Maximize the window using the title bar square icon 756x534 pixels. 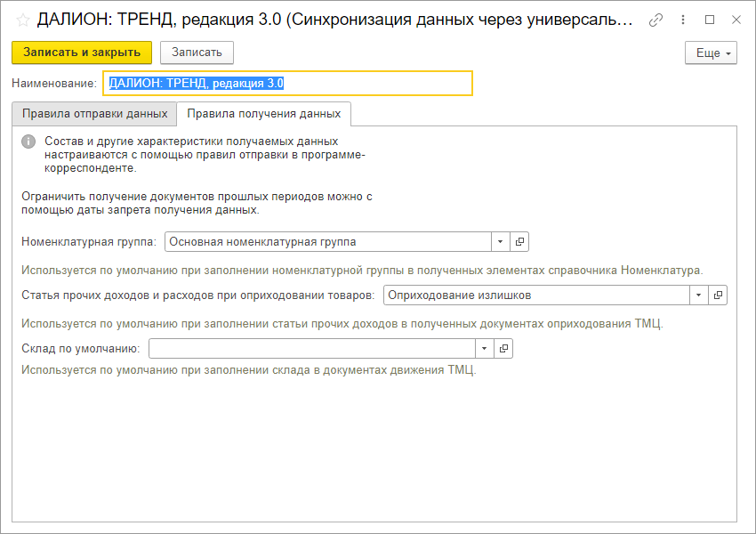click(710, 20)
